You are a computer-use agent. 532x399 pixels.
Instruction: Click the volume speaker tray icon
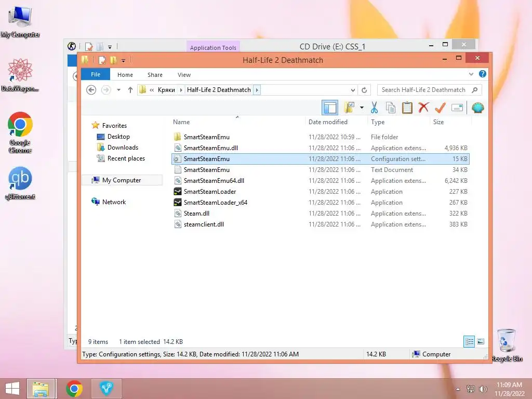[x=483, y=389]
